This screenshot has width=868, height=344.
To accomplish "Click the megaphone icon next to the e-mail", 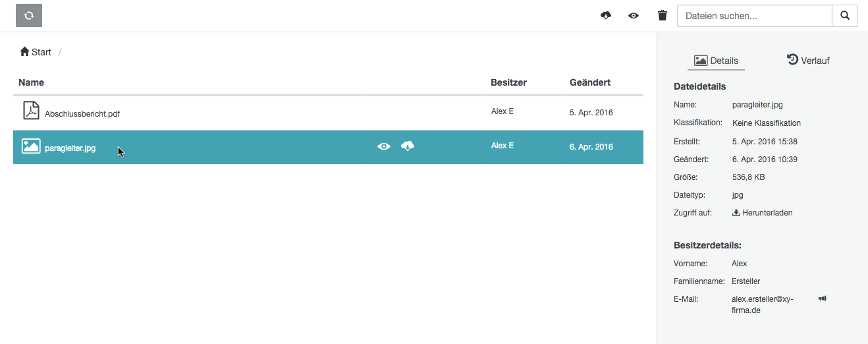I will pos(823,299).
